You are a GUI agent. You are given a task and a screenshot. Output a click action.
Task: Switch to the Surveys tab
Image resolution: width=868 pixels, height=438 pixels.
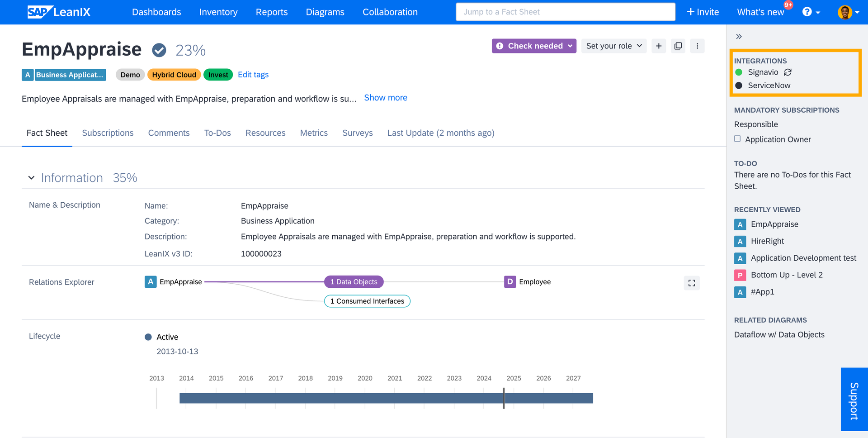coord(358,133)
